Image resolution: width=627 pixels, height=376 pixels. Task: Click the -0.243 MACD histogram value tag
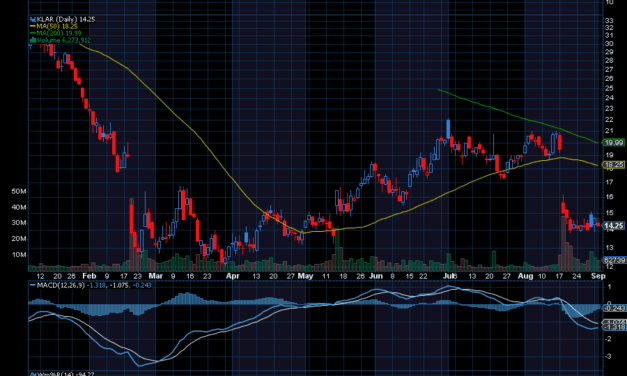pos(615,308)
